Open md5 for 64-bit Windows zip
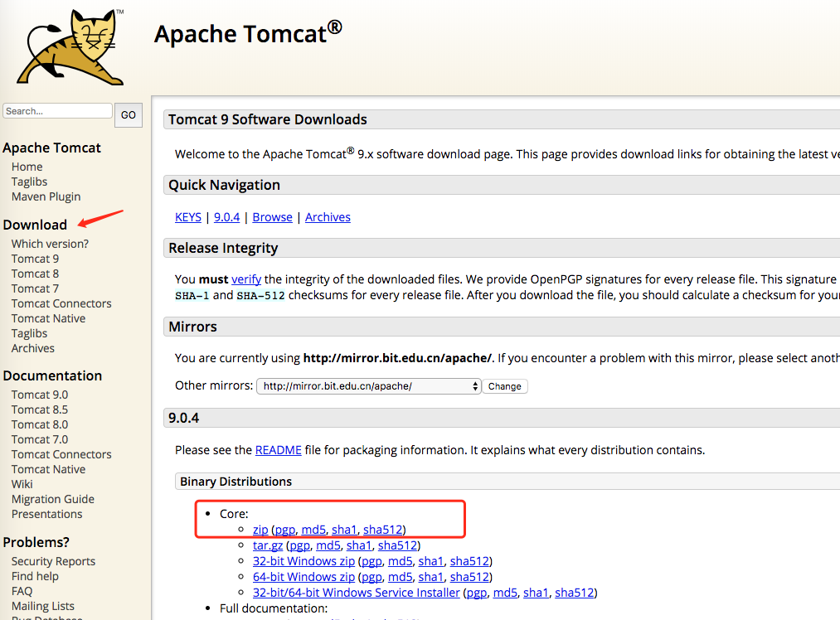The height and width of the screenshot is (620, 840). point(401,577)
